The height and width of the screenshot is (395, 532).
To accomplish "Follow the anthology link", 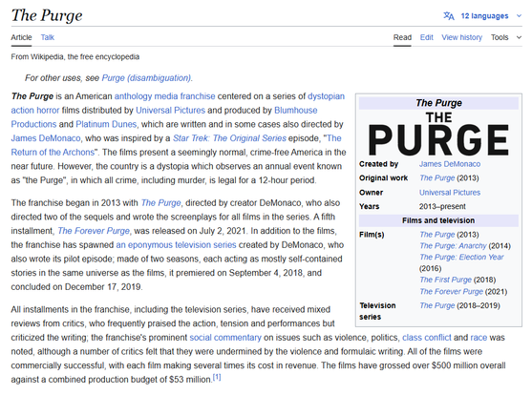I will click(x=133, y=96).
